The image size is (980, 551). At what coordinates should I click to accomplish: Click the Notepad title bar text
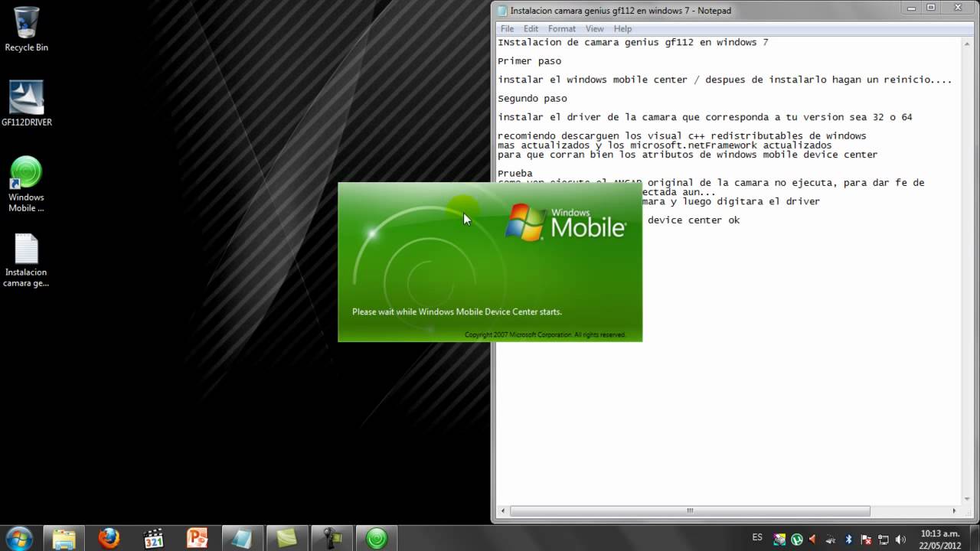pos(621,11)
